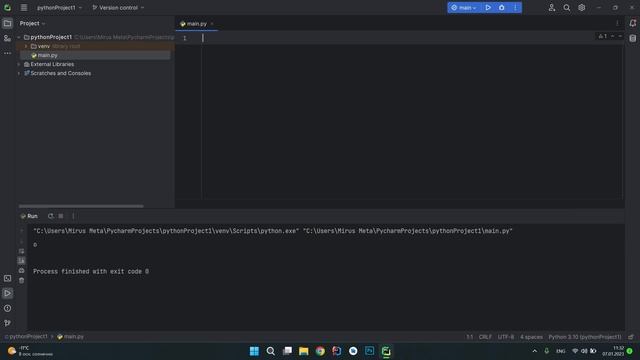Click "Process finished with exit code 0" text

(91, 271)
